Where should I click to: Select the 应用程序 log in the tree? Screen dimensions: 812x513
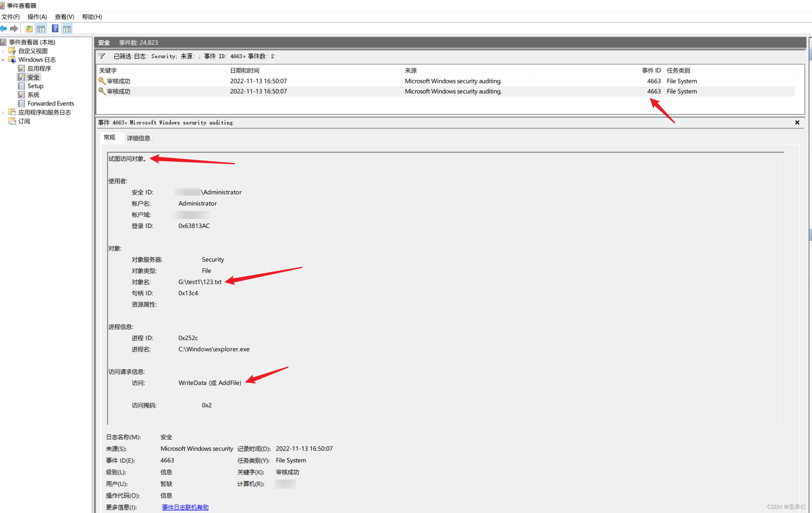coord(39,68)
